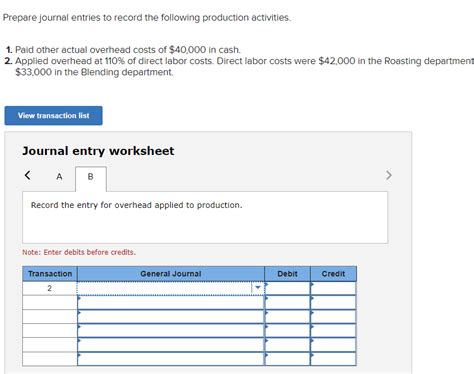
Task: Click the 'Record the entry for overhead applied' text
Action: (136, 205)
